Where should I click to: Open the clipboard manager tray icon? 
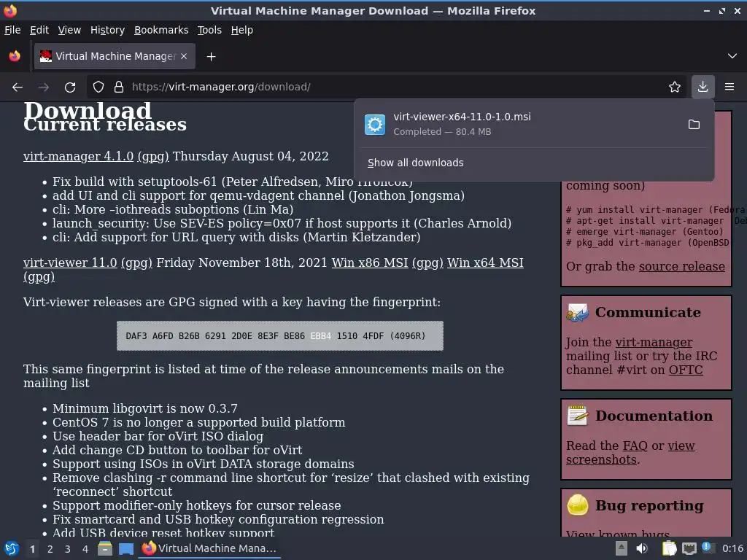pyautogui.click(x=670, y=548)
